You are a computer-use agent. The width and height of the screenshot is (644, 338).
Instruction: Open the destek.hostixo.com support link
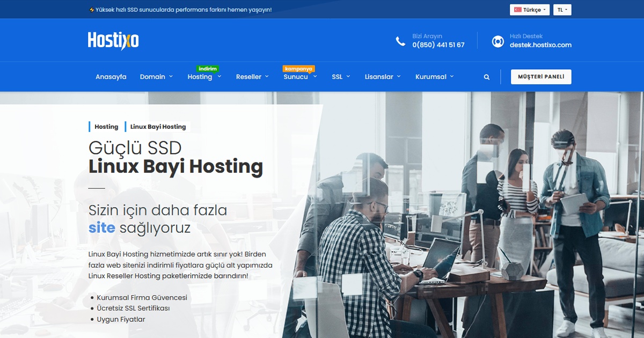coord(541,45)
